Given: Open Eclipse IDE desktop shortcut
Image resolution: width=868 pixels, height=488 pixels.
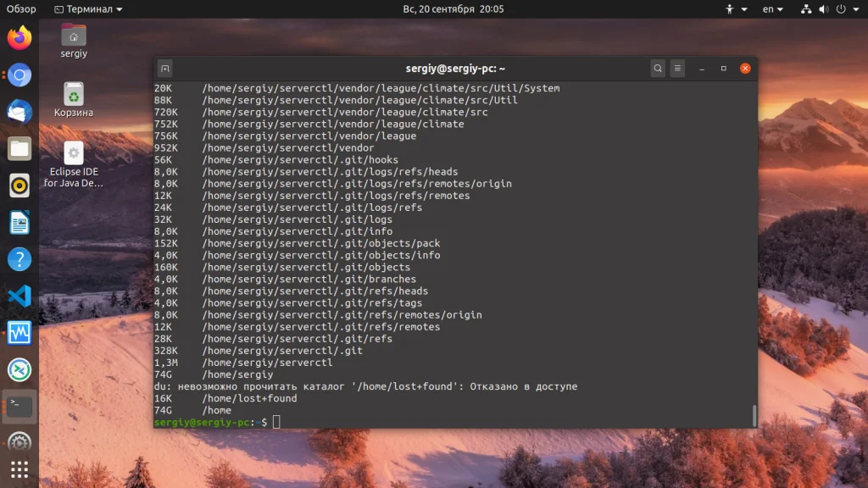Looking at the screenshot, I should pyautogui.click(x=74, y=164).
